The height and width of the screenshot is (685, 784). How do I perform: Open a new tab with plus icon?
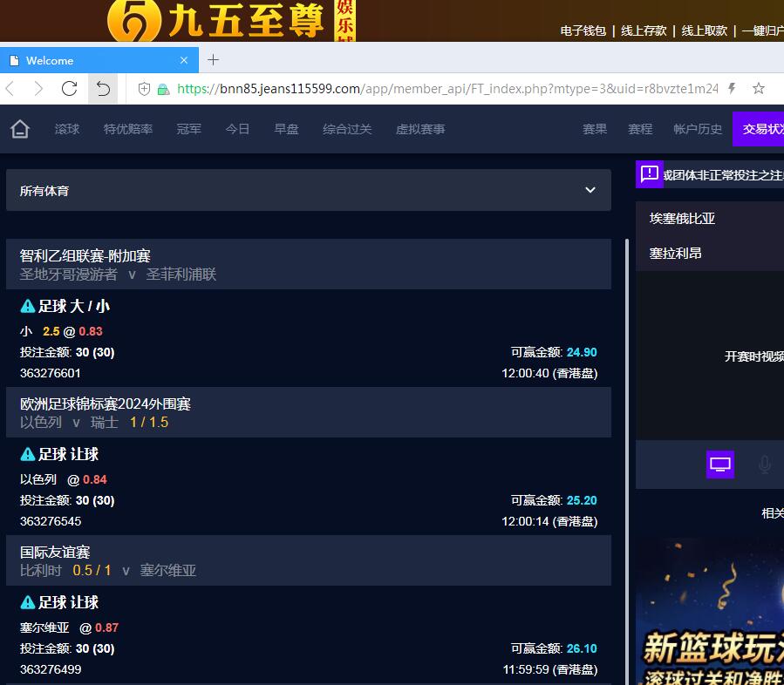[x=213, y=60]
